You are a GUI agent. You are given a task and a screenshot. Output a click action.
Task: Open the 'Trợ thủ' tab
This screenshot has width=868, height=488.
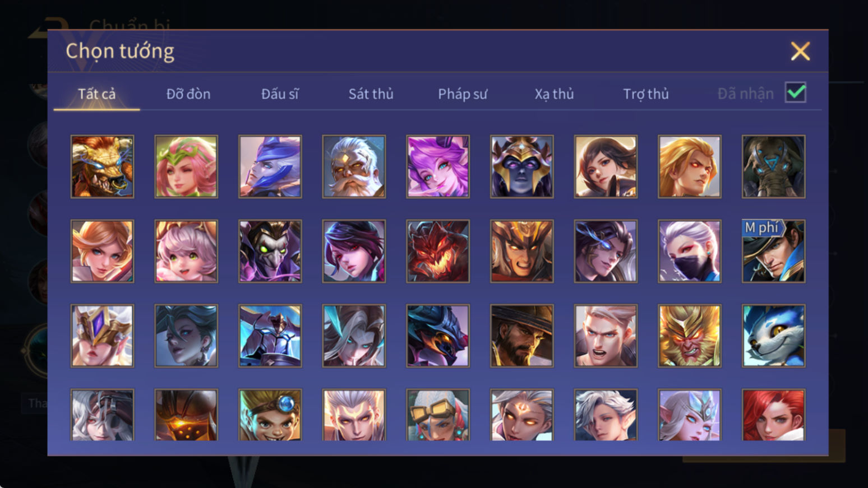(x=645, y=94)
